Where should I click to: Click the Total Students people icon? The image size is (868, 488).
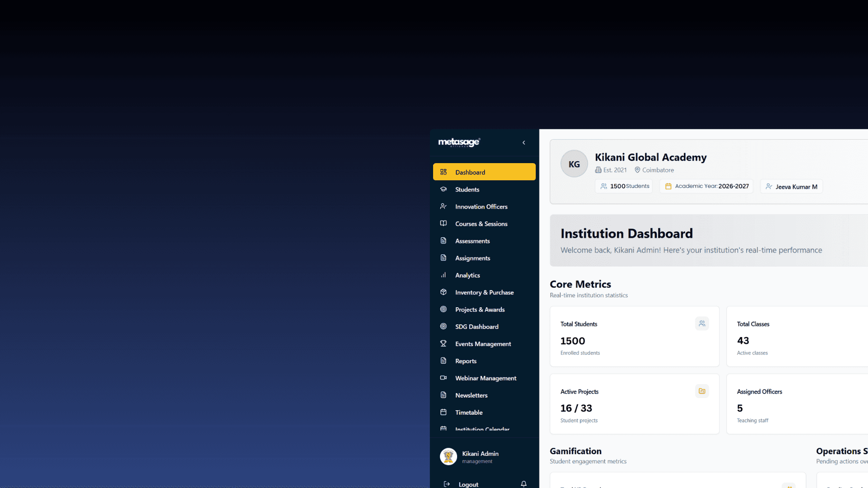[702, 324]
